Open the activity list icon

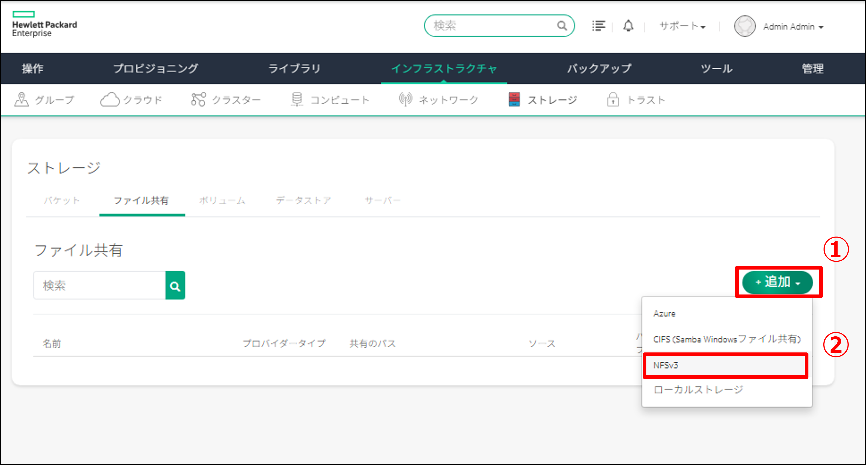click(x=599, y=25)
